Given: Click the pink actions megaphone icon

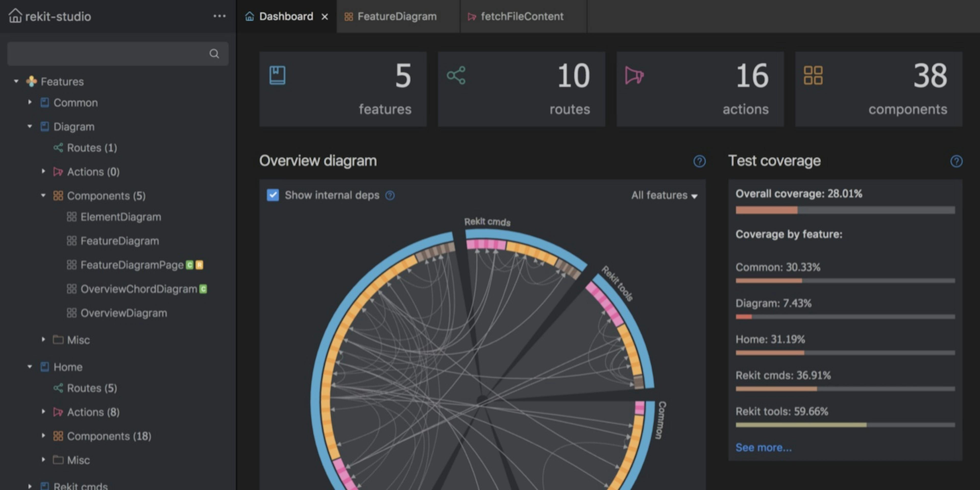Looking at the screenshot, I should [634, 75].
